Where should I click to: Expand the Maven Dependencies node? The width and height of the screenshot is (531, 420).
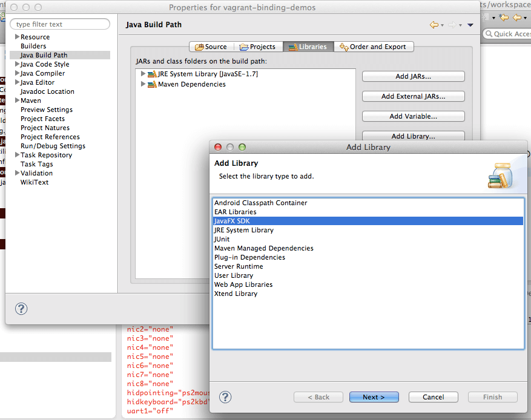click(x=143, y=83)
